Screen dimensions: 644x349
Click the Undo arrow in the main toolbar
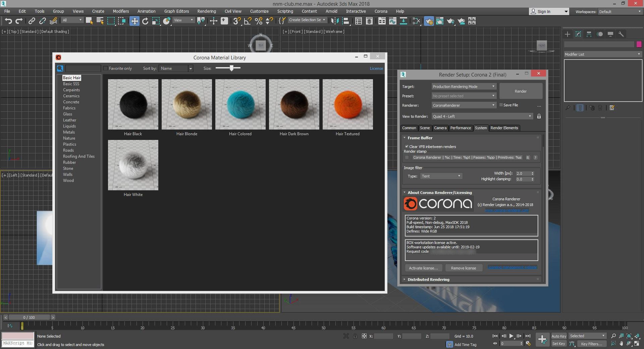point(8,21)
